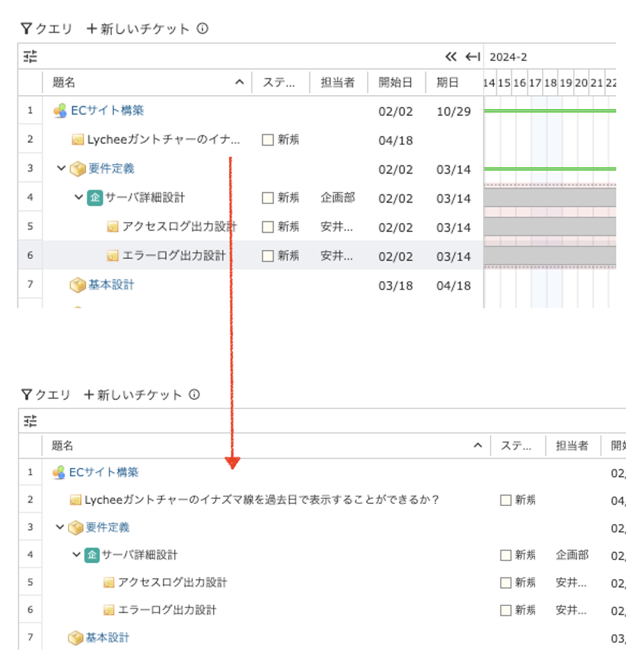Click the 題名 sort caret in the Gantt panel

click(239, 83)
